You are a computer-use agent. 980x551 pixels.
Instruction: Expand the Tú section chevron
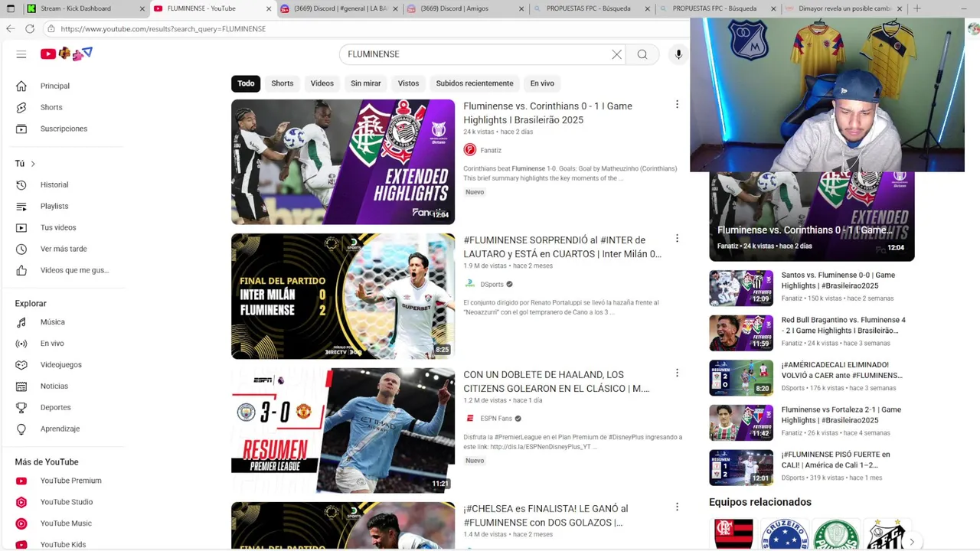click(x=33, y=164)
